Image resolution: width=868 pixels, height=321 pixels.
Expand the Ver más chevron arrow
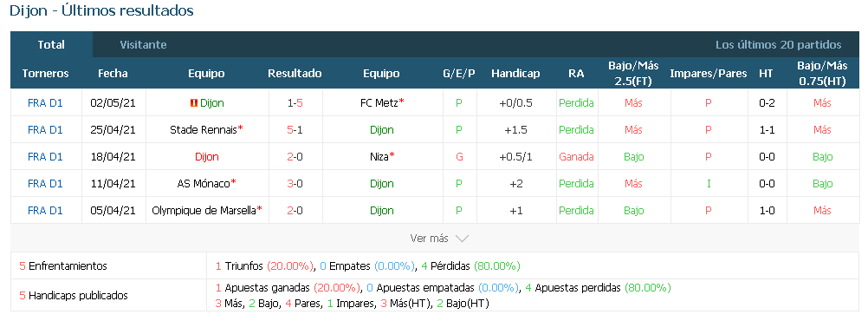click(462, 239)
